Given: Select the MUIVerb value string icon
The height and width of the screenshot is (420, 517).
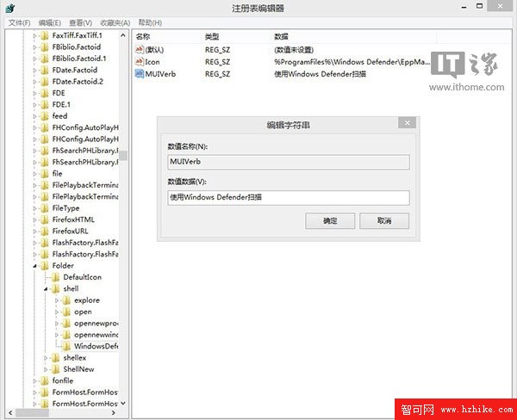Looking at the screenshot, I should (x=139, y=73).
